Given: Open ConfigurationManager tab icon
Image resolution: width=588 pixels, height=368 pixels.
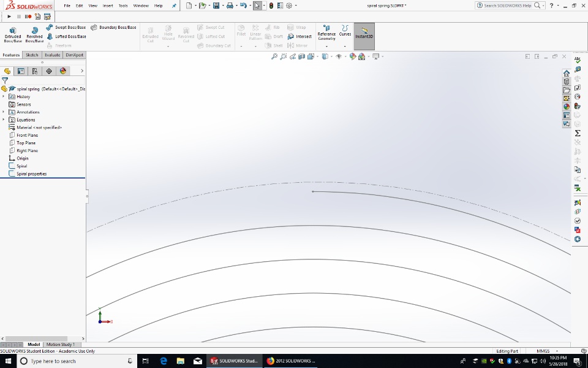Looking at the screenshot, I should (35, 71).
